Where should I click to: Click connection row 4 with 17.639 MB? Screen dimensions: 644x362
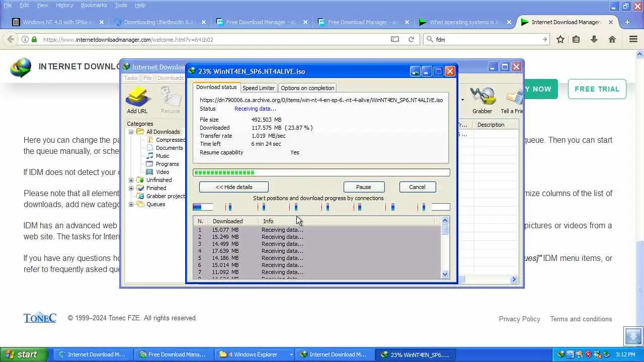pos(317,251)
